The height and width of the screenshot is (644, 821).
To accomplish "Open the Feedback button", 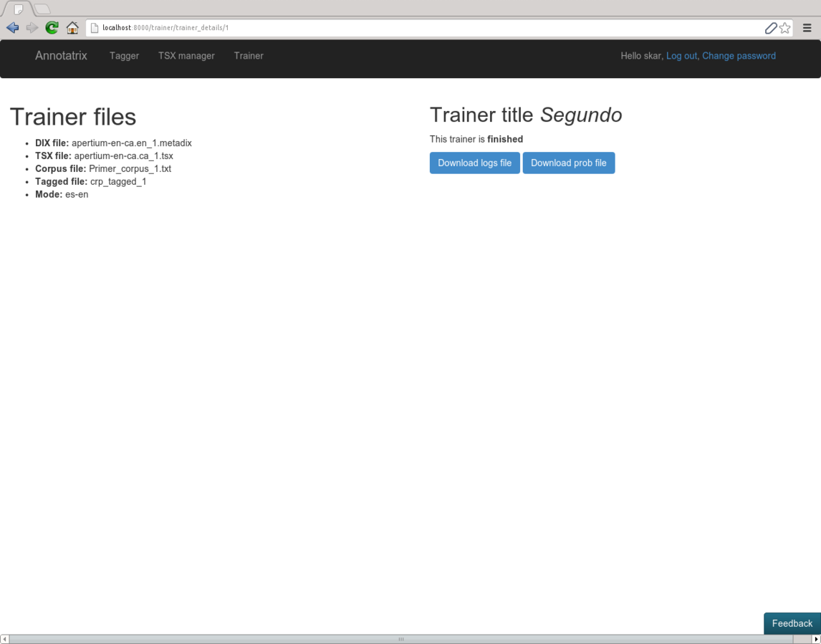I will (x=792, y=623).
